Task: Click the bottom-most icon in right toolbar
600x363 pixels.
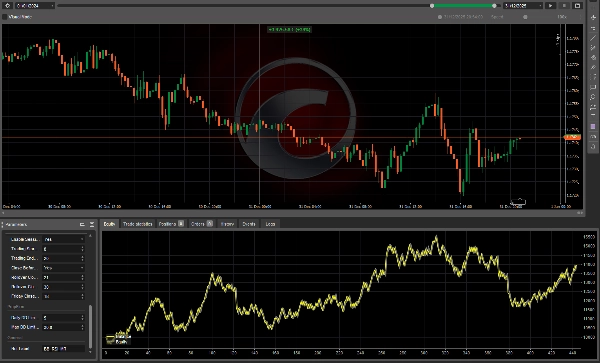Action: point(593,147)
